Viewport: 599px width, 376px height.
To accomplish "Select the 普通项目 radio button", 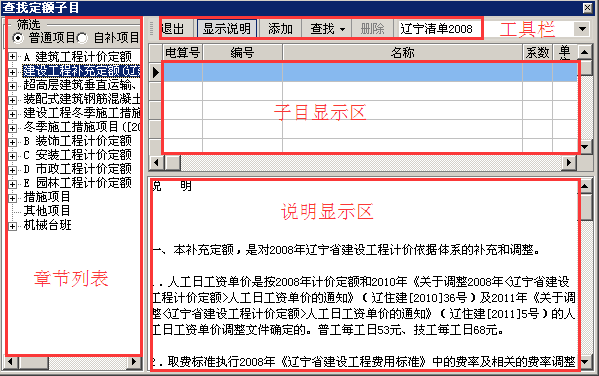I will (17, 38).
